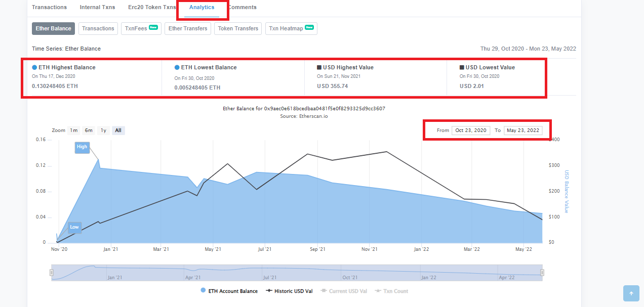Click the From date field

[471, 130]
